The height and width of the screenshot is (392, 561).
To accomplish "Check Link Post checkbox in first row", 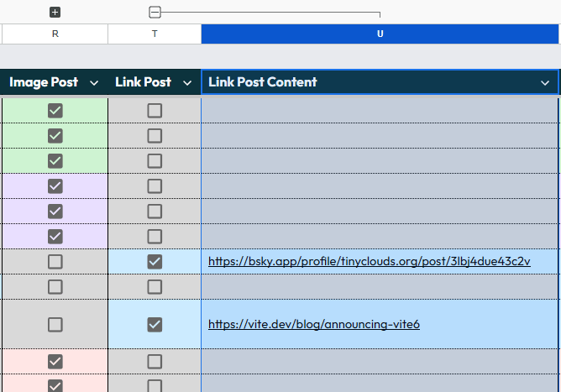I will [x=155, y=110].
